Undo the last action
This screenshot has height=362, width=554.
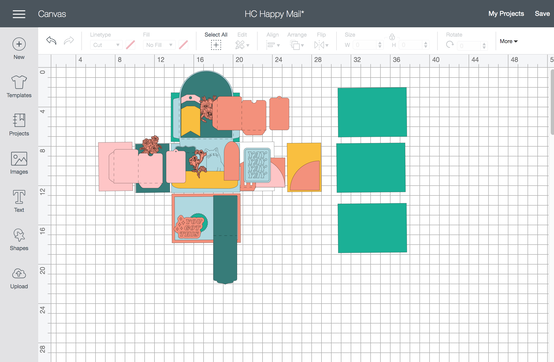coord(52,41)
